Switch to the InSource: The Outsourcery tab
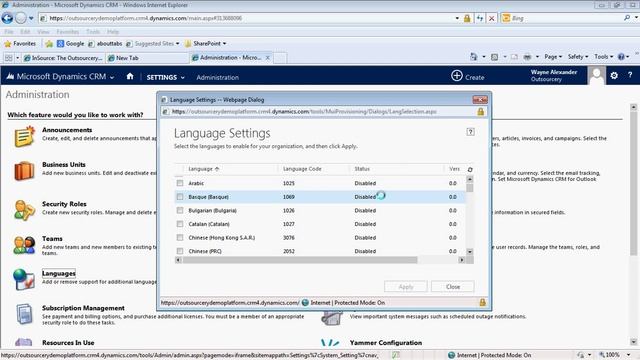 pyautogui.click(x=63, y=58)
